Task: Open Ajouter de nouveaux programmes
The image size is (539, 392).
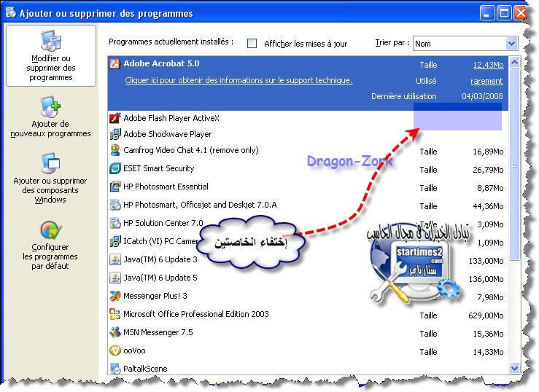Action: [x=50, y=117]
